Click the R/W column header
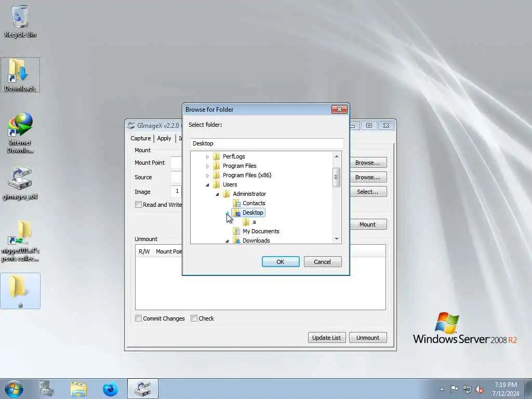 click(x=144, y=251)
